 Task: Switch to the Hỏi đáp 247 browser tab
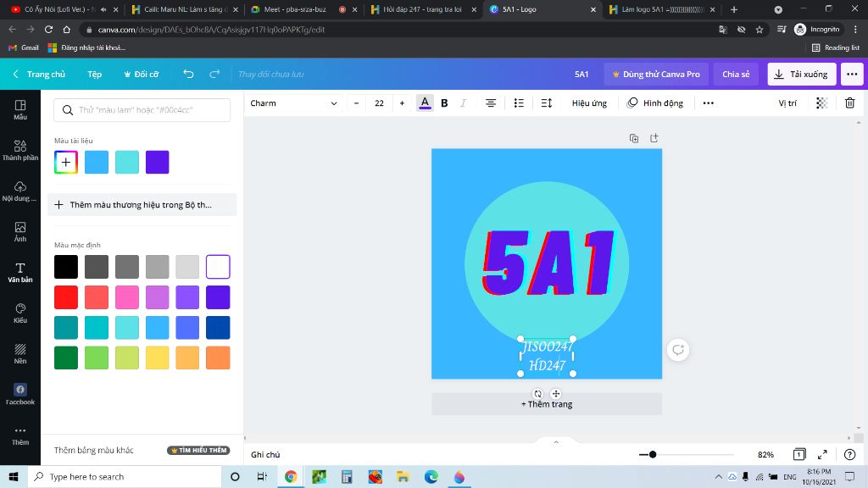click(x=422, y=9)
